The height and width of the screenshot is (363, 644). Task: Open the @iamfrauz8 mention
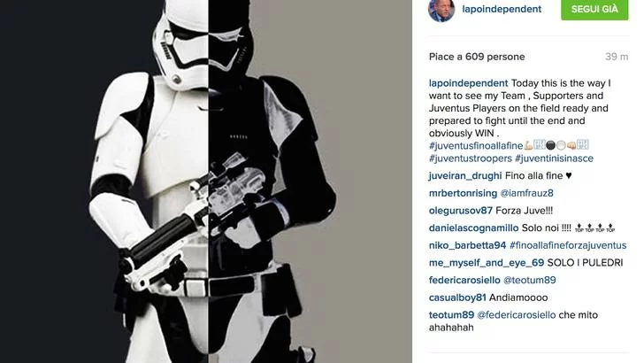pos(526,193)
